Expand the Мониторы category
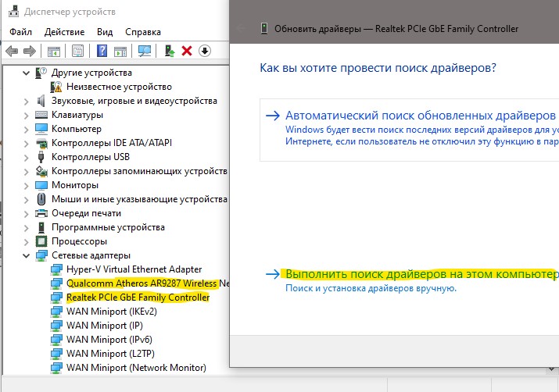Image resolution: width=559 pixels, height=392 pixels. (x=26, y=186)
